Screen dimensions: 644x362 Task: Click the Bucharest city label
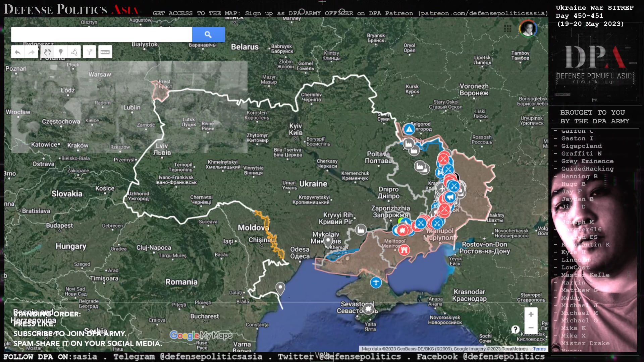204,316
